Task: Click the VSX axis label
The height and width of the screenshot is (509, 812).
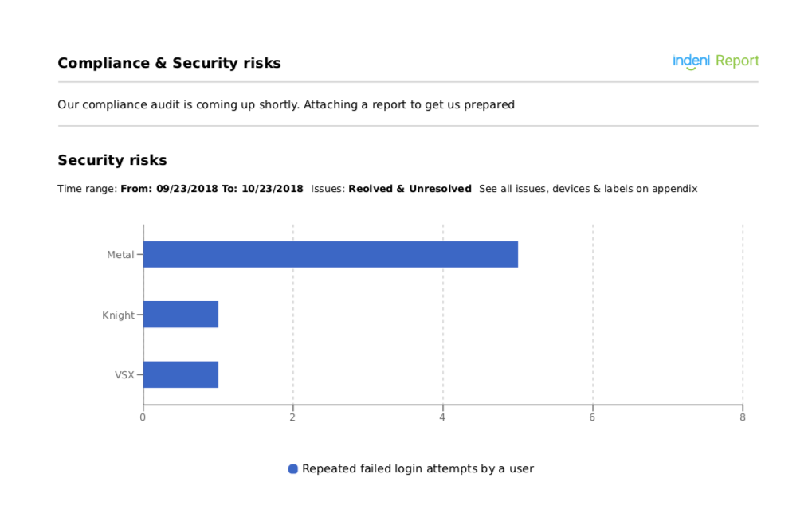Action: [x=124, y=374]
